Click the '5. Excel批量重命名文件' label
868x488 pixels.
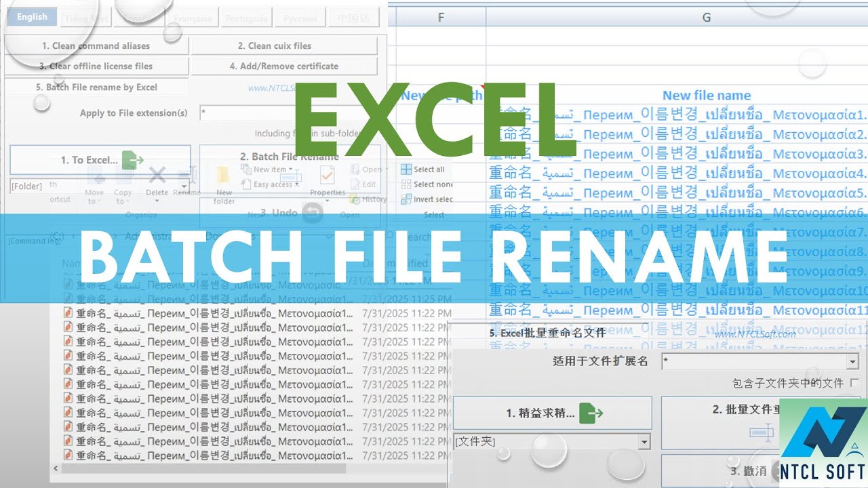point(547,333)
